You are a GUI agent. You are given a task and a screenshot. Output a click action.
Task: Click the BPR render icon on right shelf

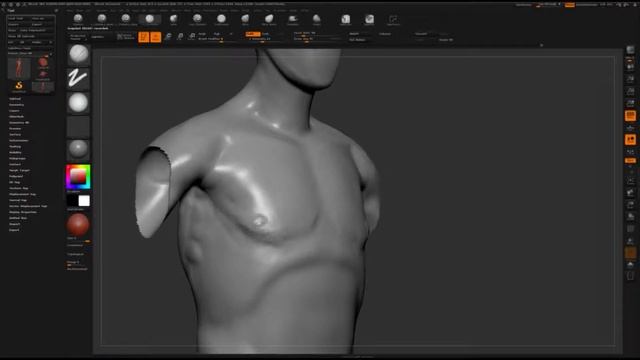(631, 50)
